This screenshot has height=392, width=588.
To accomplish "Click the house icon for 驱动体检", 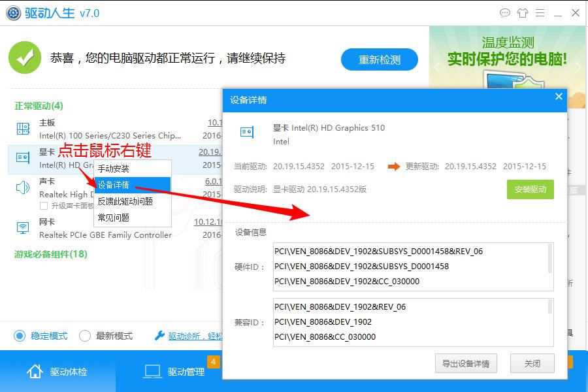I will (35, 371).
